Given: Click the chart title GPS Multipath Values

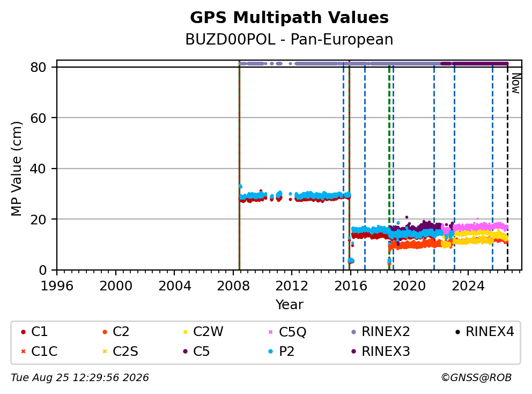Looking at the screenshot, I should point(289,18).
